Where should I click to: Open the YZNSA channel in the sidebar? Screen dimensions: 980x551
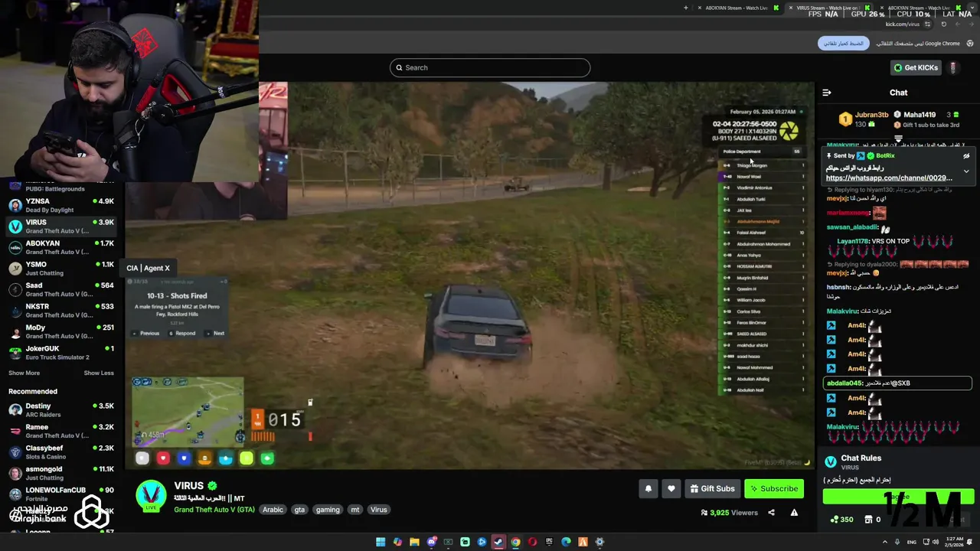61,206
